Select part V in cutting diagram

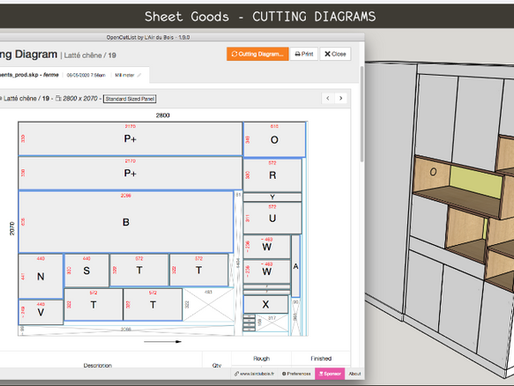40,312
